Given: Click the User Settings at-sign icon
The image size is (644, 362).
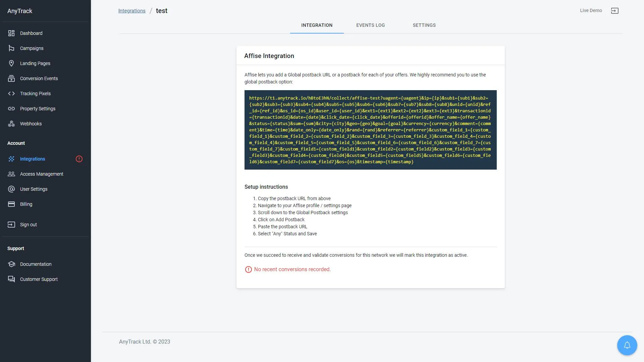Looking at the screenshot, I should click(x=11, y=189).
